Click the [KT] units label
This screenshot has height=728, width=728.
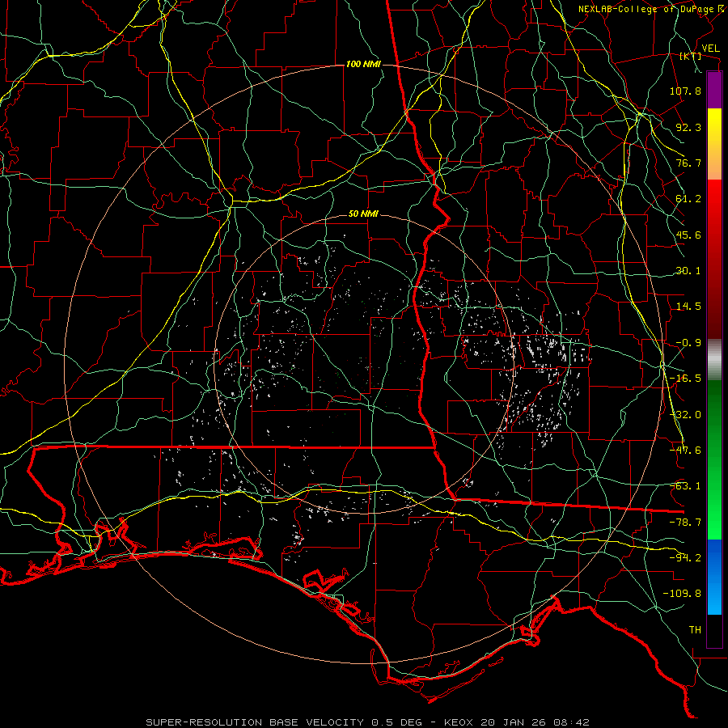pyautogui.click(x=691, y=57)
